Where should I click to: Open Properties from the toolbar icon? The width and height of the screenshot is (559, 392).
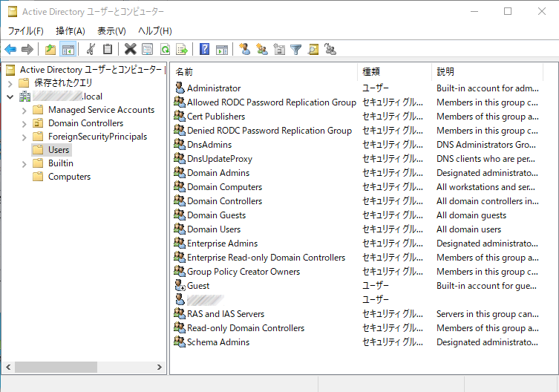coord(147,49)
